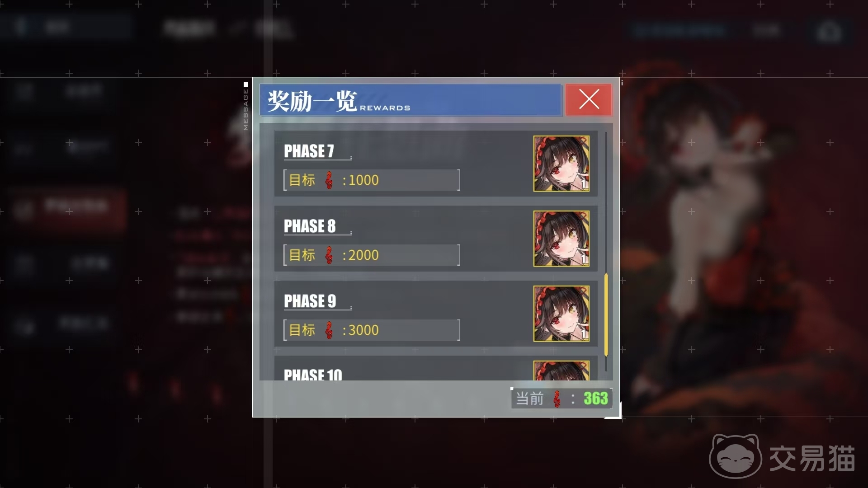This screenshot has width=868, height=488.
Task: Click the current points value 363
Action: pos(596,399)
